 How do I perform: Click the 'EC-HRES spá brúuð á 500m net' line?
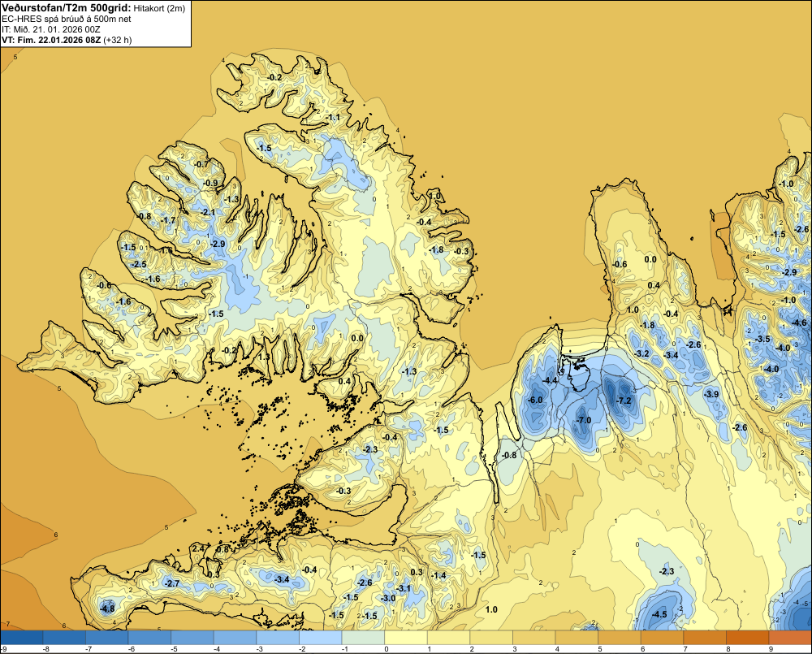[x=67, y=19]
